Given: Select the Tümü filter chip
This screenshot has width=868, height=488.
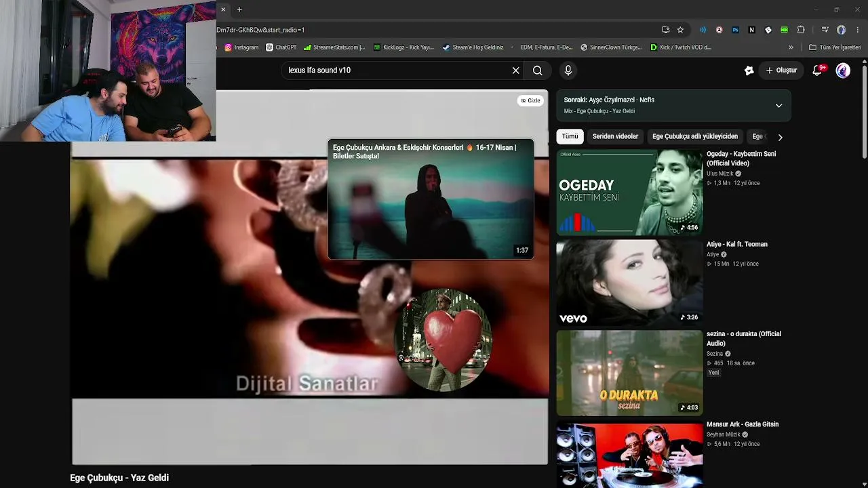Looking at the screenshot, I should [570, 136].
